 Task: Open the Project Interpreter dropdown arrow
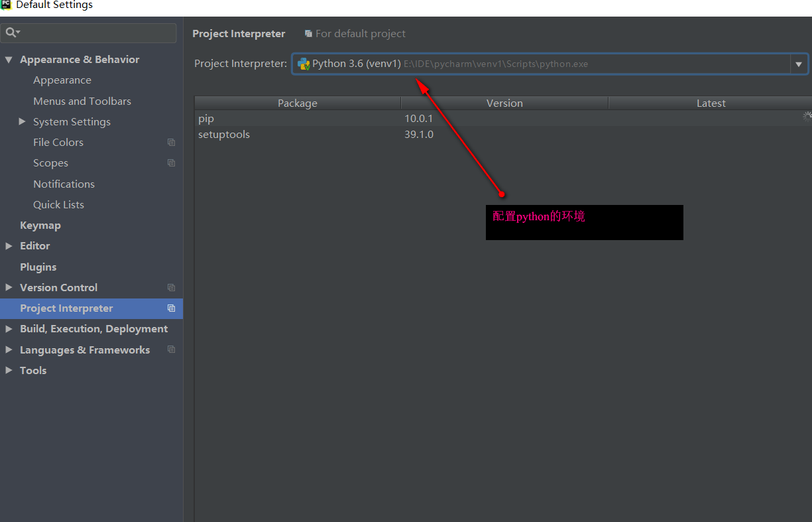(798, 64)
